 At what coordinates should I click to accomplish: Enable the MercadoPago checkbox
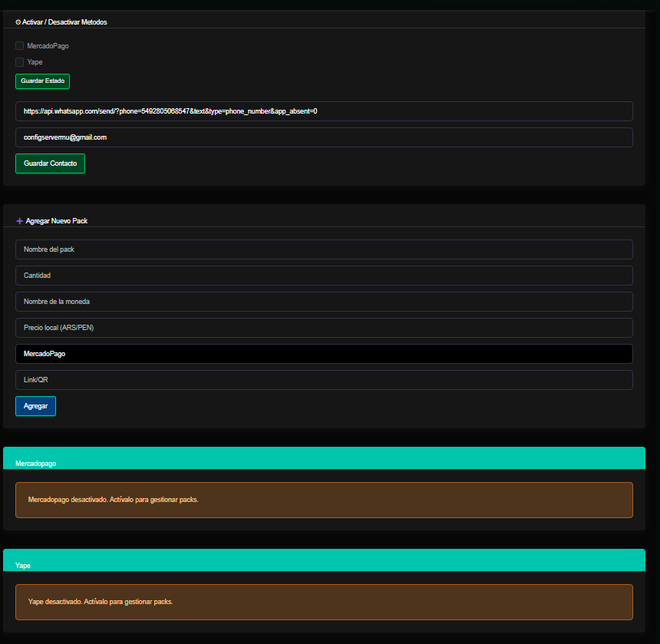20,46
